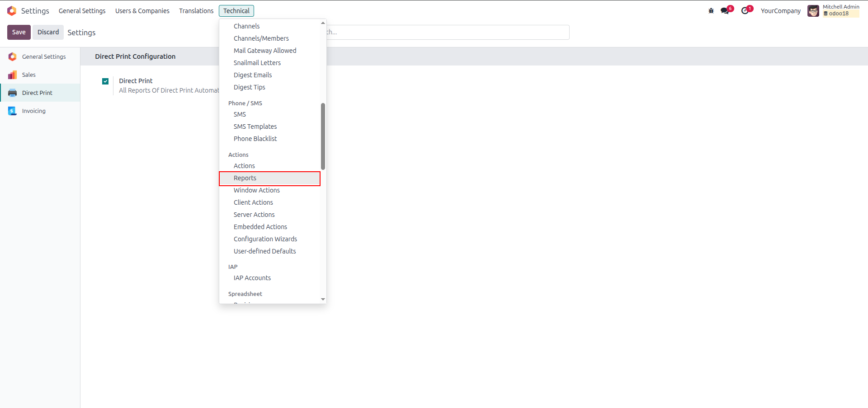Uncheck the Direct Print checkbox
The width and height of the screenshot is (868, 408).
click(x=105, y=81)
